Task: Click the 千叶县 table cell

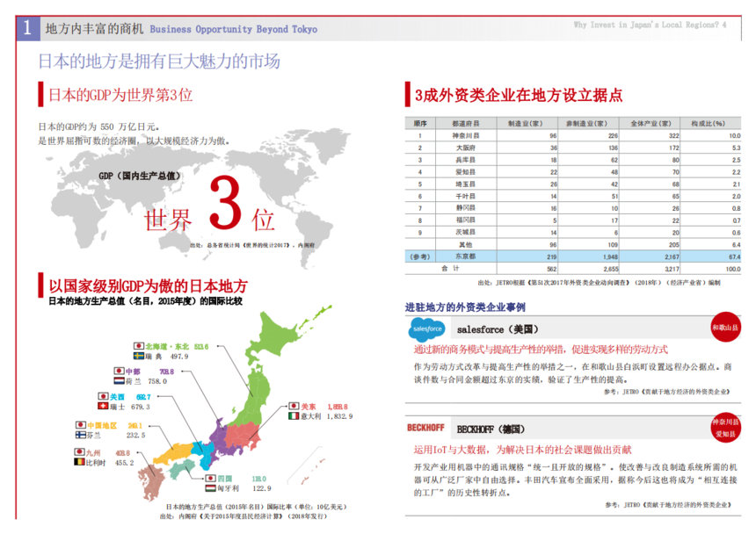Action: click(466, 197)
